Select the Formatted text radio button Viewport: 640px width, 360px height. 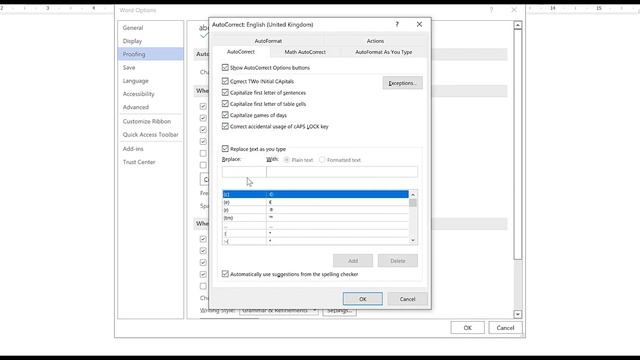[x=322, y=160]
